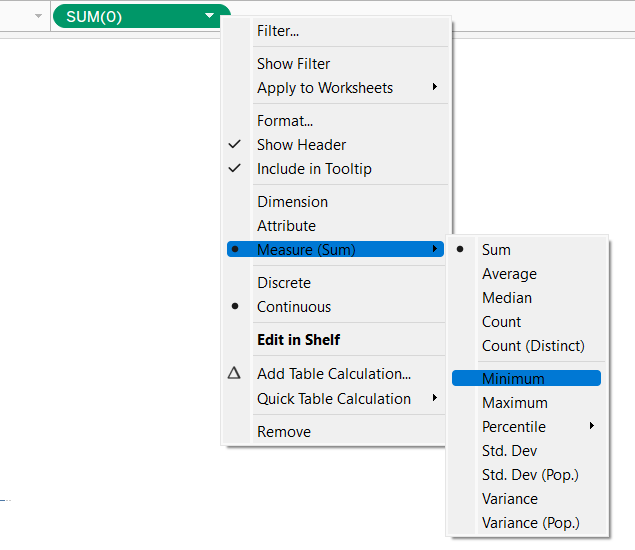Remove the field via Remove
This screenshot has width=635, height=550.
point(284,432)
